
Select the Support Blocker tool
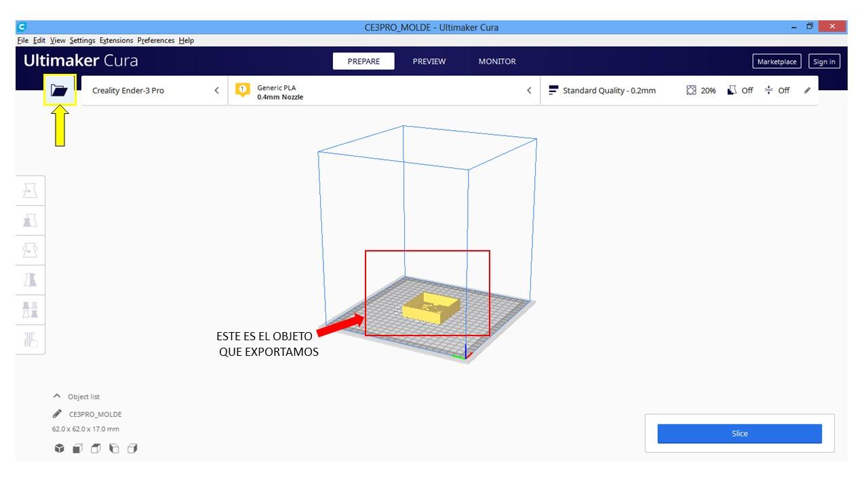pyautogui.click(x=30, y=339)
